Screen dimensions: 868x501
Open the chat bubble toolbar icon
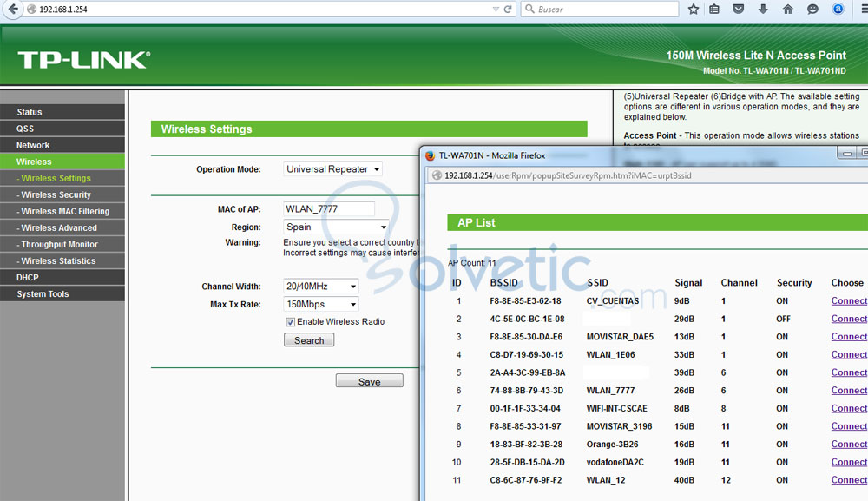click(812, 9)
